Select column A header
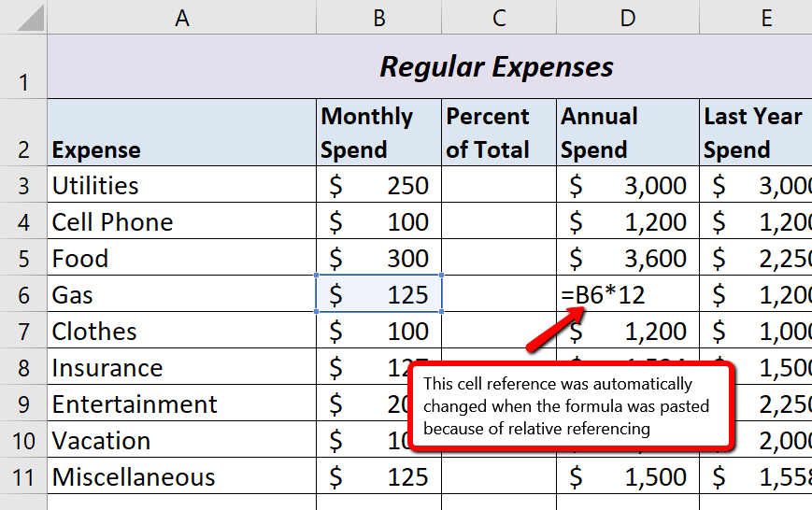The height and width of the screenshot is (510, 812). click(x=182, y=17)
